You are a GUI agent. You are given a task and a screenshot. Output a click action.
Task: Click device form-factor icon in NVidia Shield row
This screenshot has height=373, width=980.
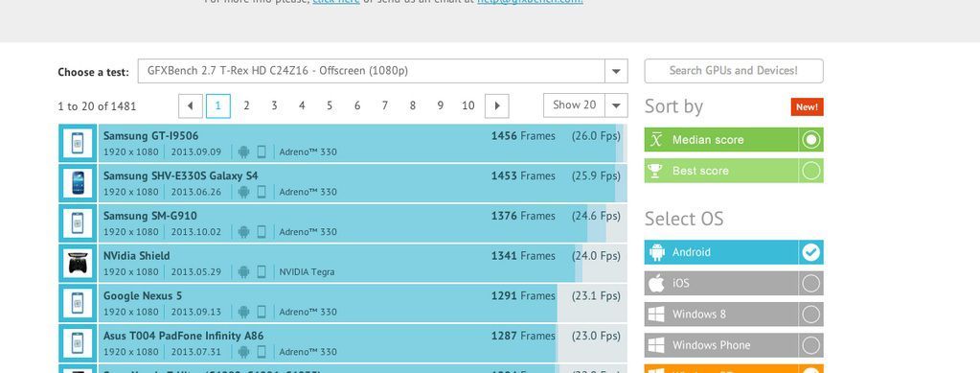[262, 271]
